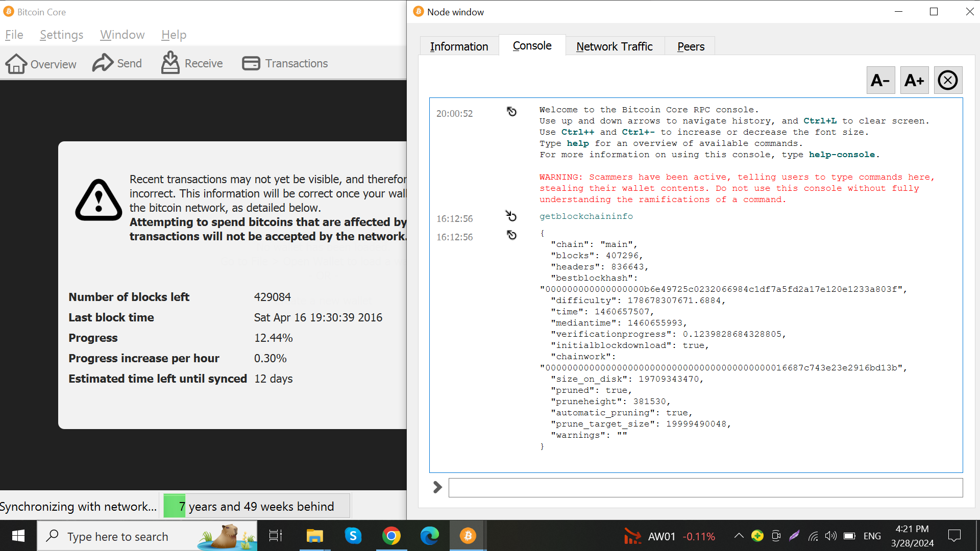Click the Bitcoin Core taskbar icon
The image size is (980, 551).
(468, 536)
